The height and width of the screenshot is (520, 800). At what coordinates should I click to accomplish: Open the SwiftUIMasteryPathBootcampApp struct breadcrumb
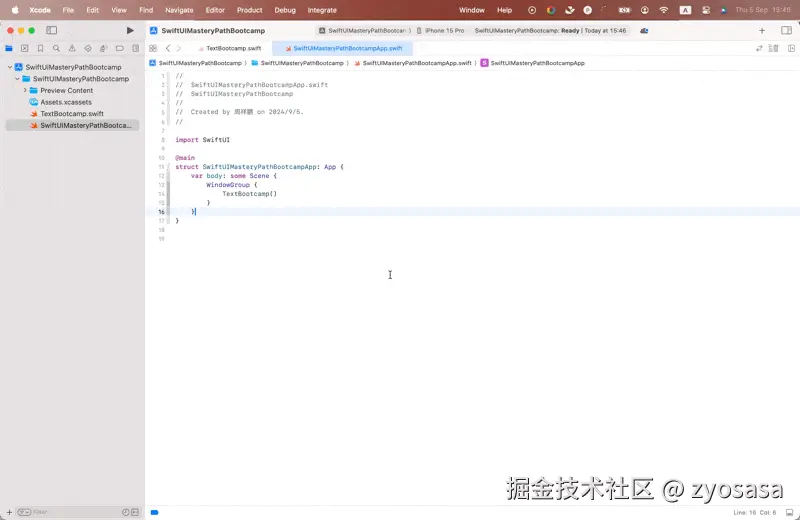click(533, 63)
